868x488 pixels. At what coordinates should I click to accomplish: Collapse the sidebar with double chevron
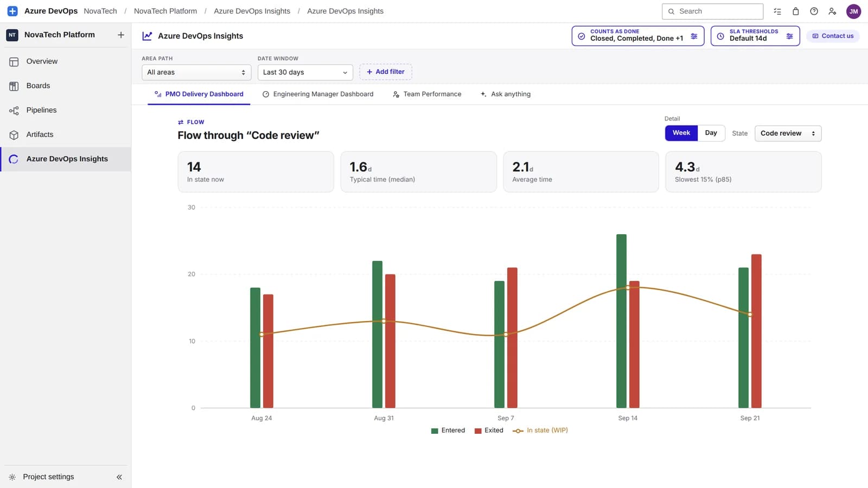119,477
